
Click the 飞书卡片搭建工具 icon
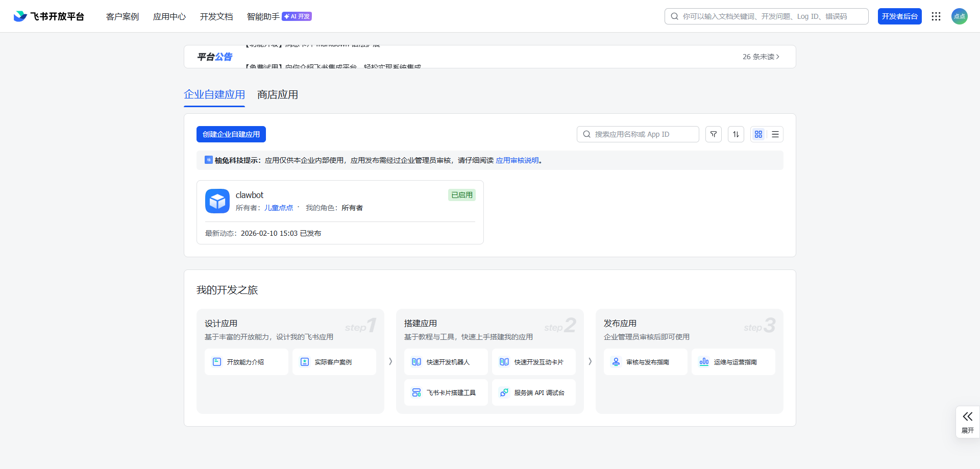coord(416,392)
